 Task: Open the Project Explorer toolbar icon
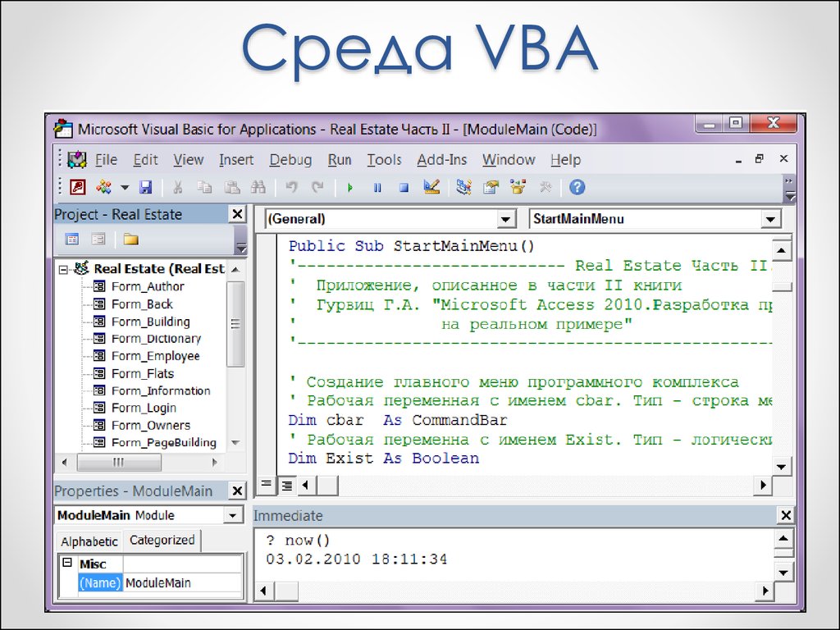(463, 187)
